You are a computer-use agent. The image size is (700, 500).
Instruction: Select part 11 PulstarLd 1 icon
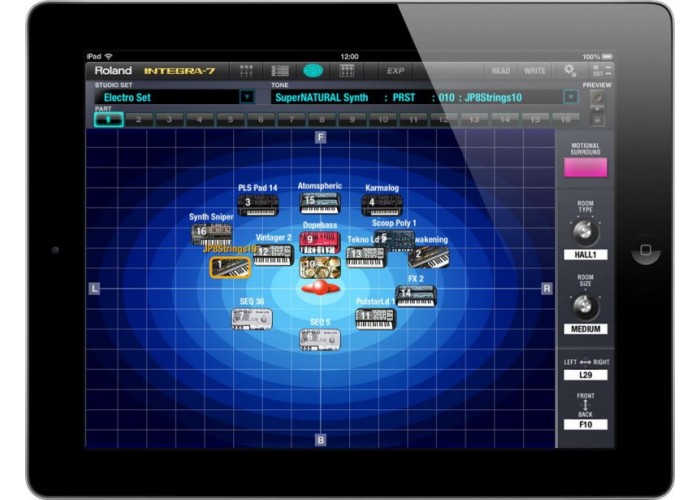(376, 319)
